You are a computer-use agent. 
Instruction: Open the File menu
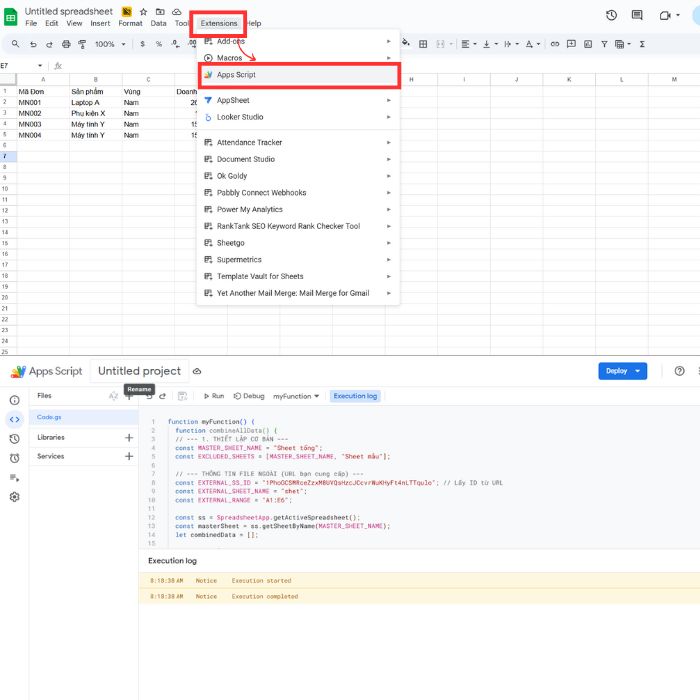coord(31,23)
